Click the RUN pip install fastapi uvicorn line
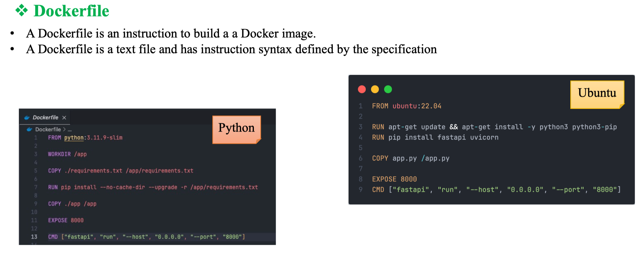Screen dimensions: 644x264 click(435, 138)
